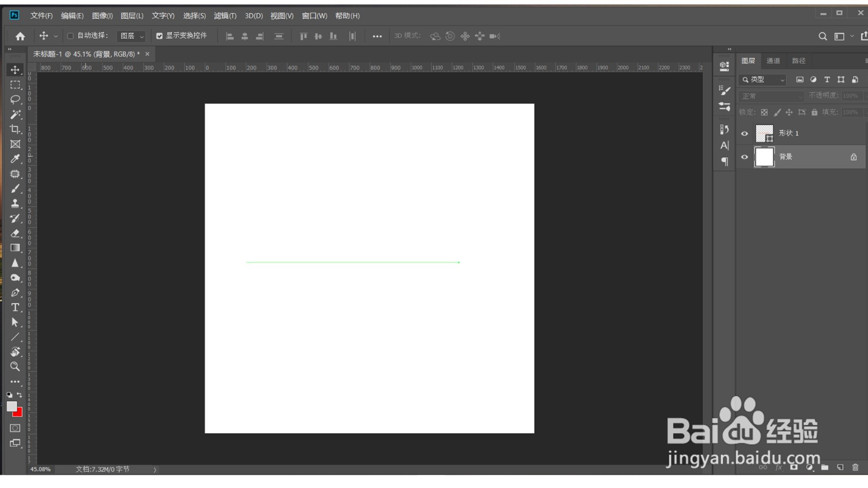The image size is (868, 488).
Task: Select the Brush tool
Action: 15,188
